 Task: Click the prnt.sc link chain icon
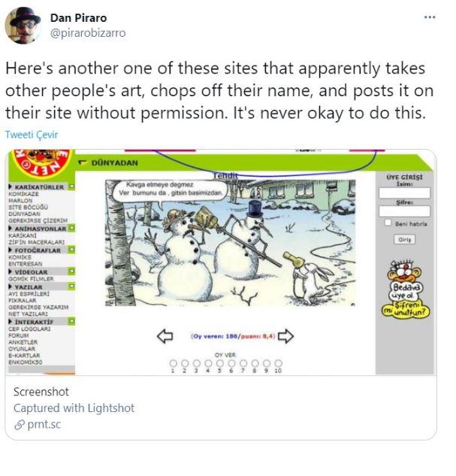click(x=19, y=425)
